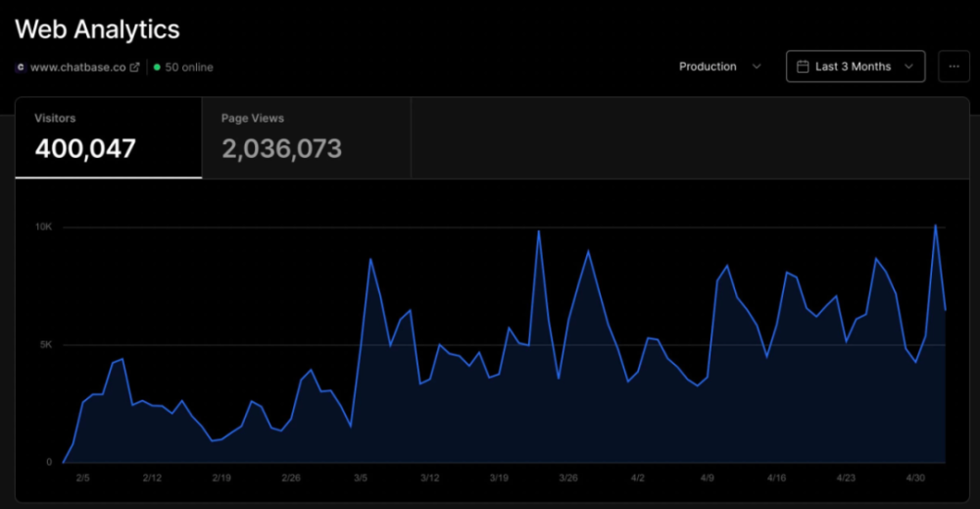The height and width of the screenshot is (509, 980).
Task: Click the 3/26 date label on x-axis
Action: (568, 478)
